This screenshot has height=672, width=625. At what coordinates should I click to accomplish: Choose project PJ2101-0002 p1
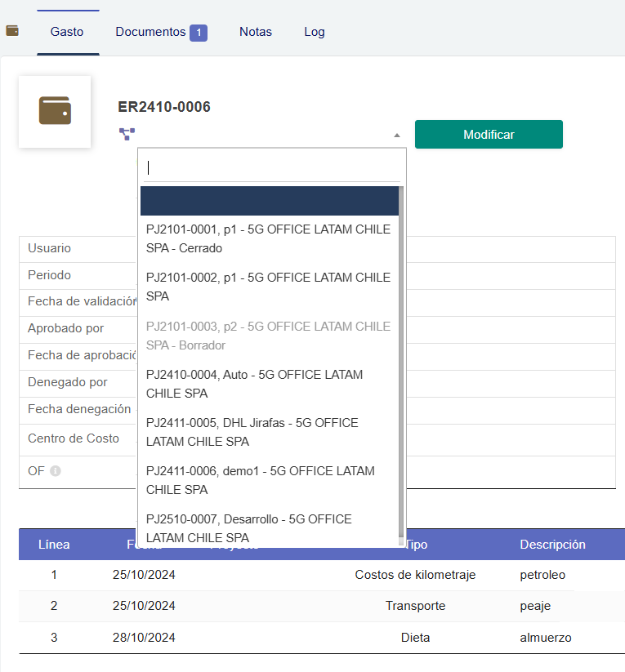(268, 287)
